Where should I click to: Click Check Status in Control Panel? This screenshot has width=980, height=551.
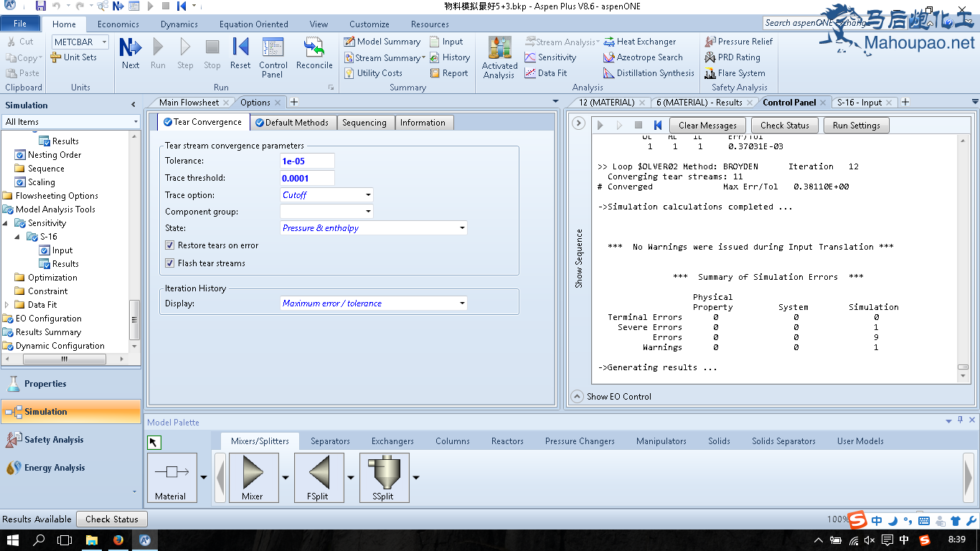(785, 126)
